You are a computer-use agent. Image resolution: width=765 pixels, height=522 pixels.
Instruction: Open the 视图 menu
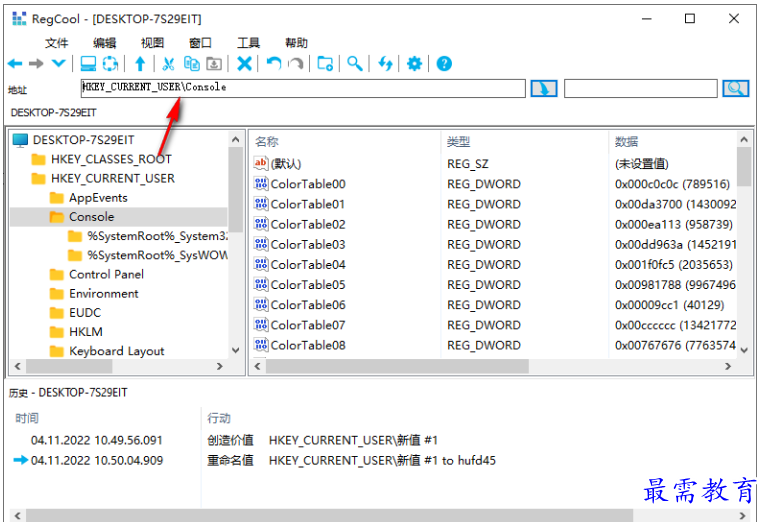point(152,43)
